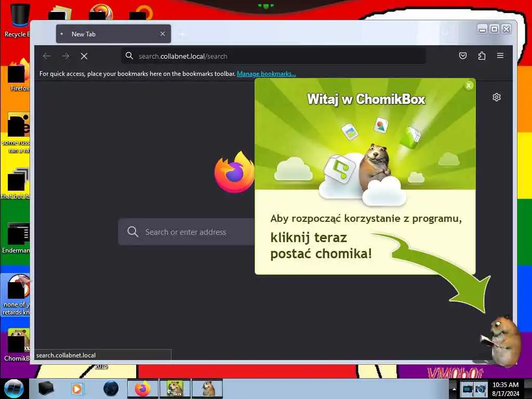Click the forward arrow in Firefox toolbar
This screenshot has width=532, height=399.
click(x=65, y=56)
